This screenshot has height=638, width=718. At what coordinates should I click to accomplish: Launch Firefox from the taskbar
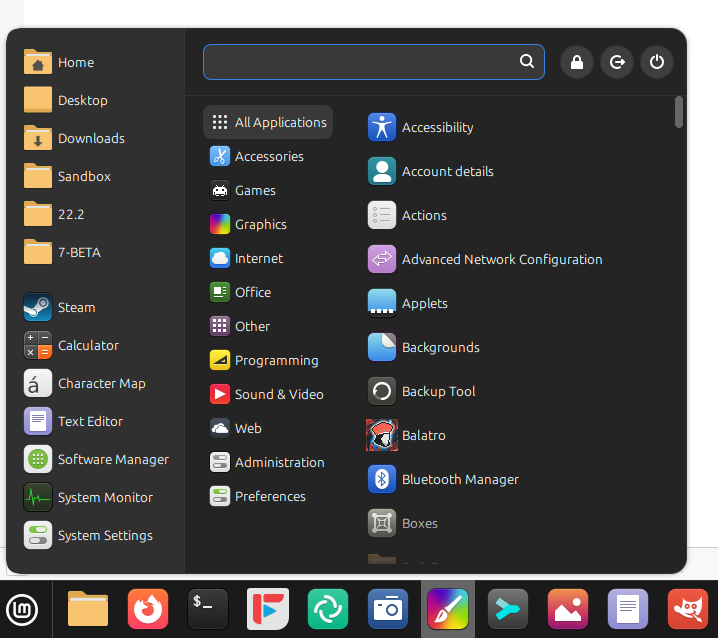point(148,608)
